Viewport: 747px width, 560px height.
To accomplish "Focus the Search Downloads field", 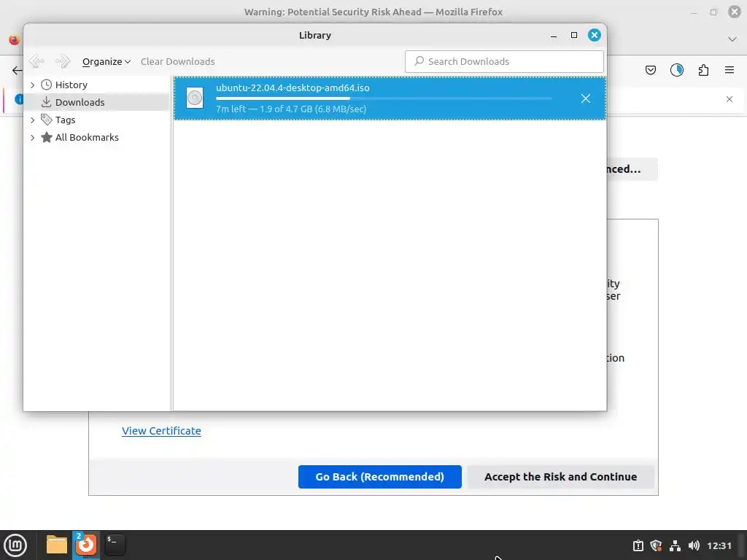I will click(x=504, y=61).
